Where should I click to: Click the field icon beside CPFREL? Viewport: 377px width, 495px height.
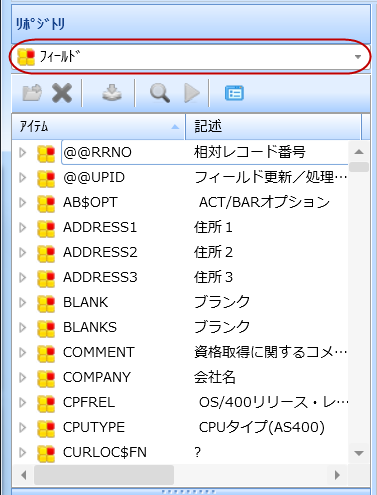[x=46, y=404]
